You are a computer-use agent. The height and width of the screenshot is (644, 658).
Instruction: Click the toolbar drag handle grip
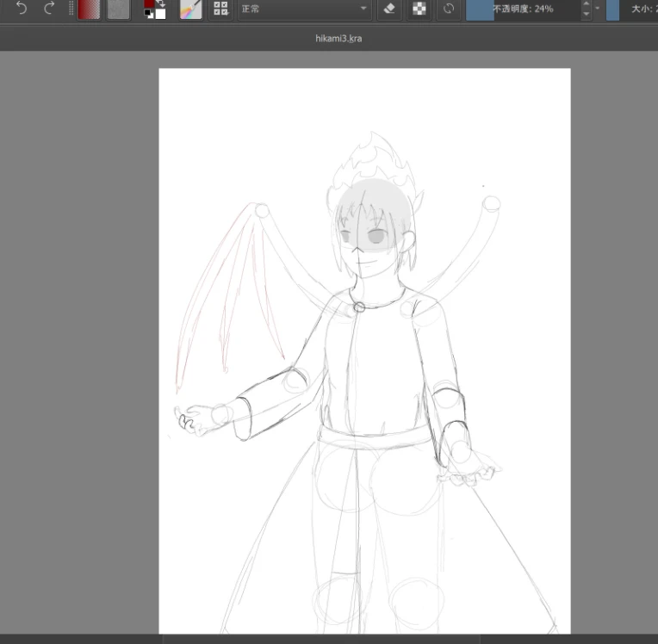[x=71, y=9]
